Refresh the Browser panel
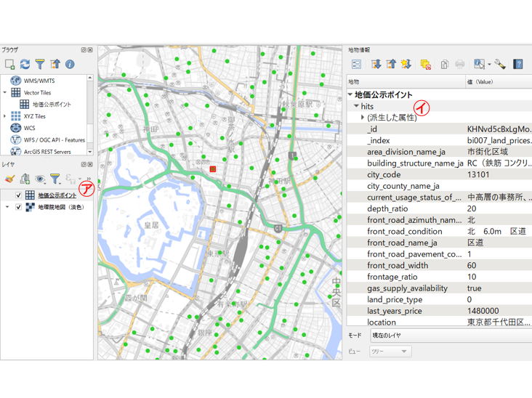The image size is (532, 398). click(25, 65)
